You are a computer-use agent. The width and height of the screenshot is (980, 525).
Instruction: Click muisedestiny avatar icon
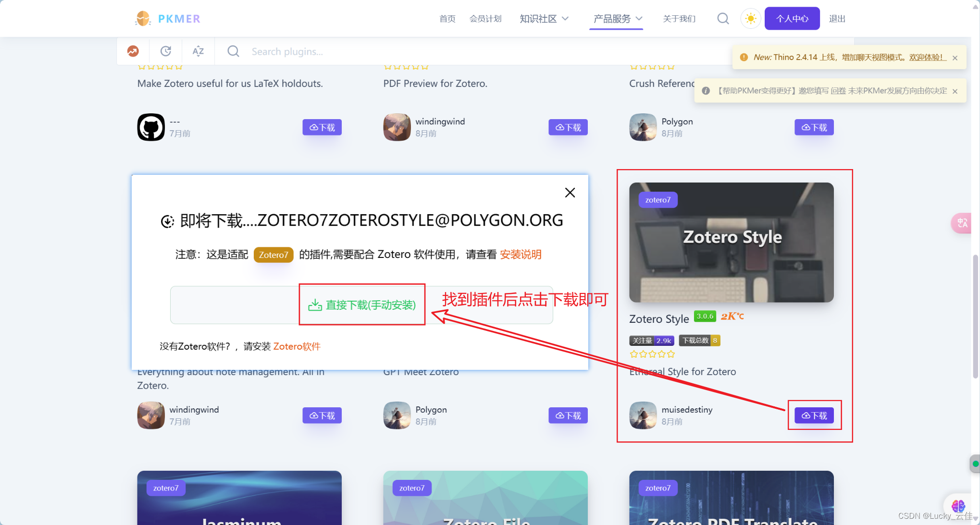tap(643, 415)
